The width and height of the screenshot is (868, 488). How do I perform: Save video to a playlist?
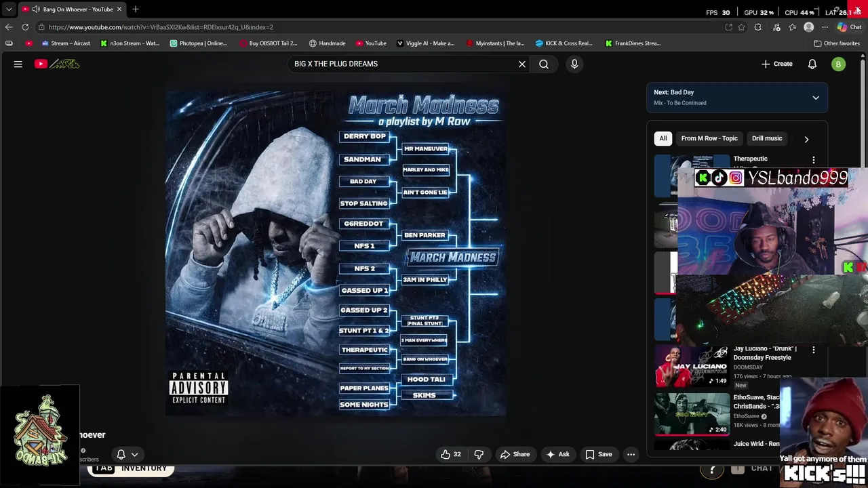(599, 454)
